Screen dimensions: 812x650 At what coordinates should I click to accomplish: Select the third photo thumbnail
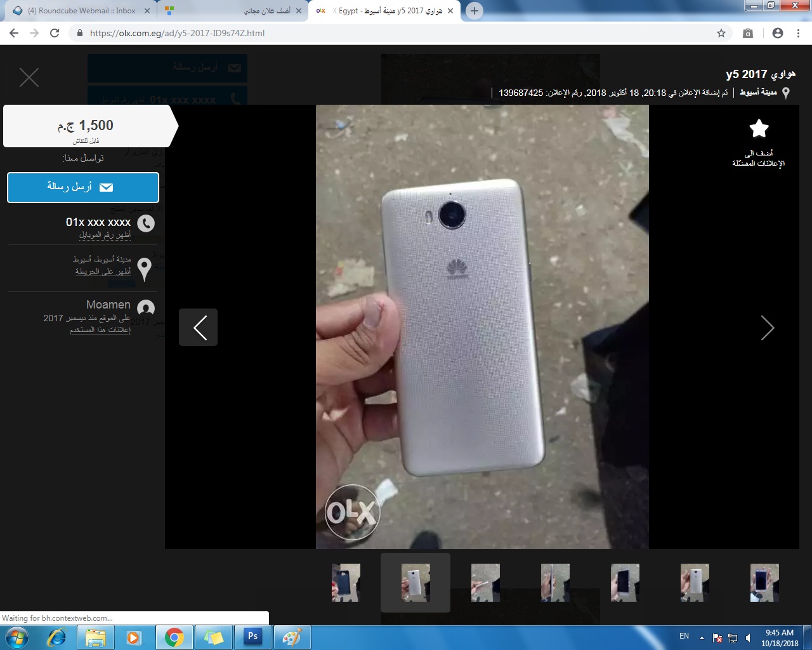coord(485,583)
